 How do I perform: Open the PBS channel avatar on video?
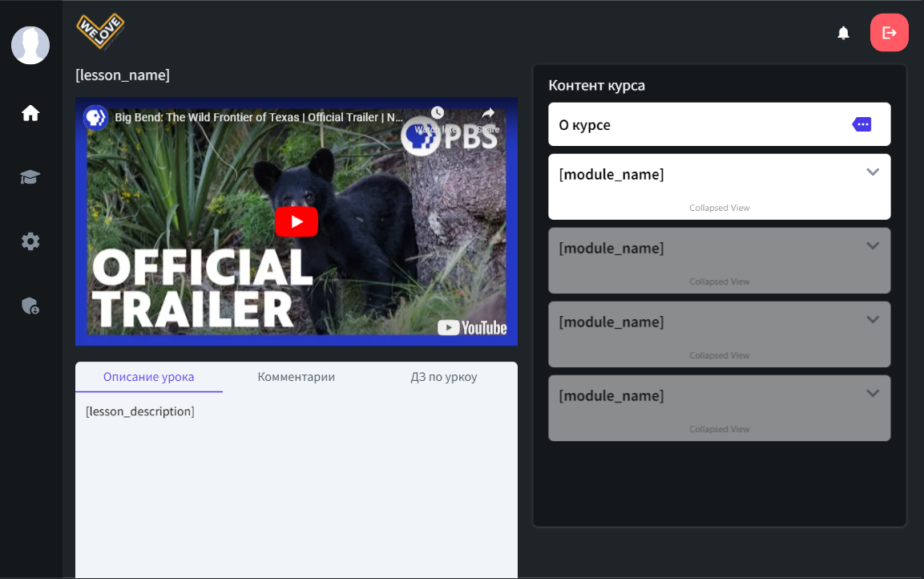coord(95,117)
